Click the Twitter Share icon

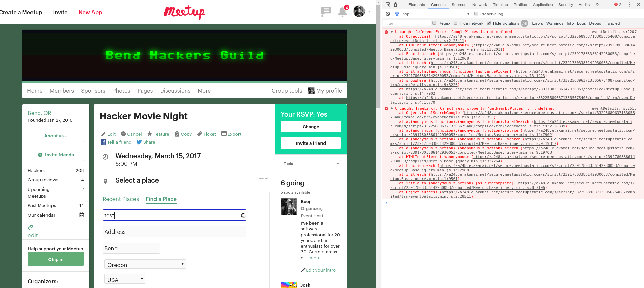pyautogui.click(x=139, y=142)
